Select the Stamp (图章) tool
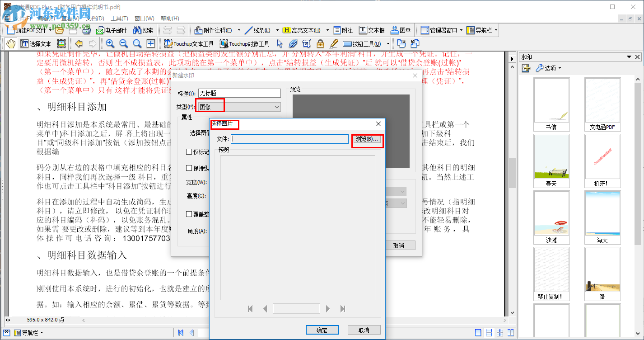Image resolution: width=644 pixels, height=340 pixels. point(401,30)
